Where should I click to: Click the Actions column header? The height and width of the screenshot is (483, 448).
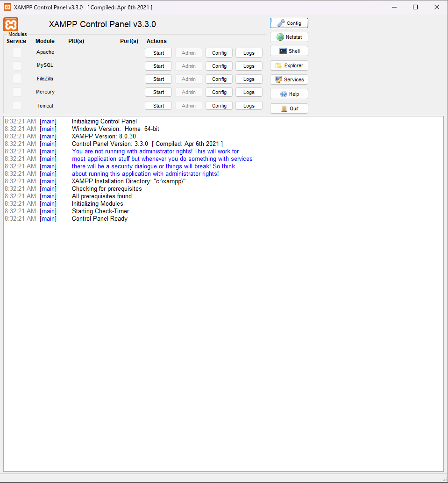(156, 41)
